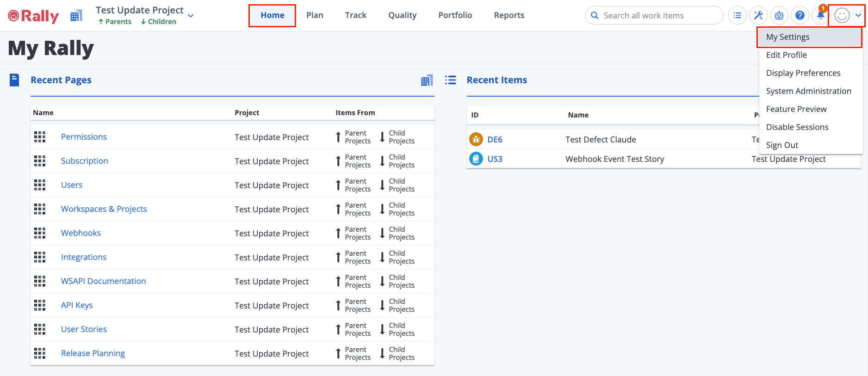Open the Permissions page link
Viewport: 868px width, 376px height.
(84, 137)
